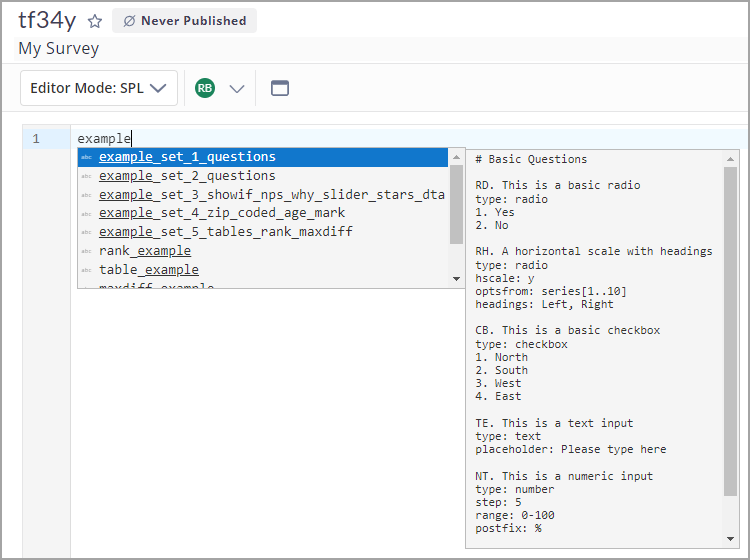750x560 pixels.
Task: Click 'range: 0-100' line in preview
Action: click(515, 516)
